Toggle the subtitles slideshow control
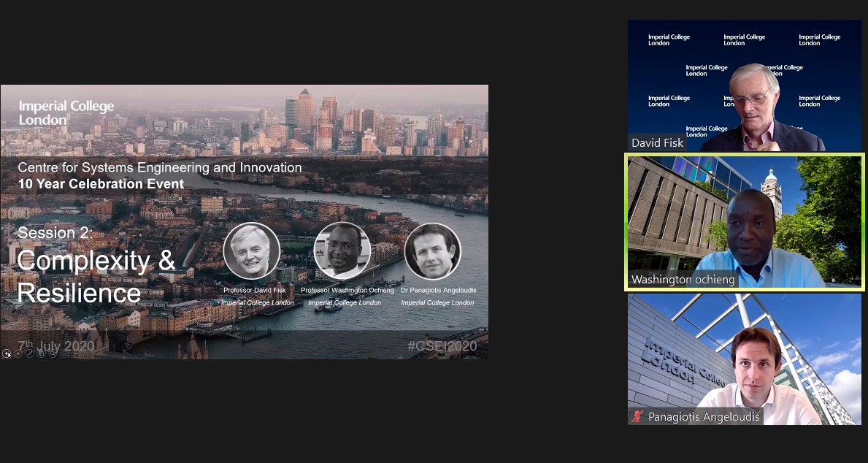The width and height of the screenshot is (868, 463). click(64, 353)
